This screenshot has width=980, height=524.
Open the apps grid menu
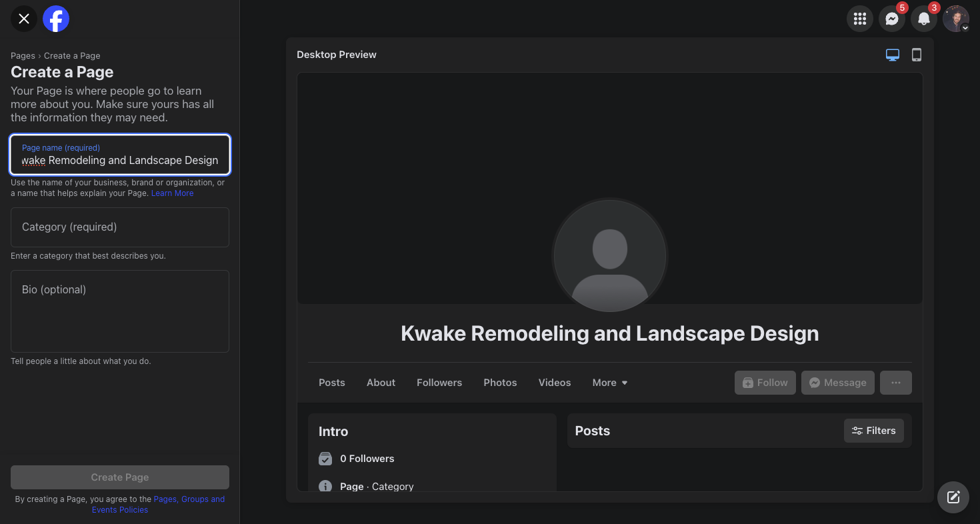[860, 19]
